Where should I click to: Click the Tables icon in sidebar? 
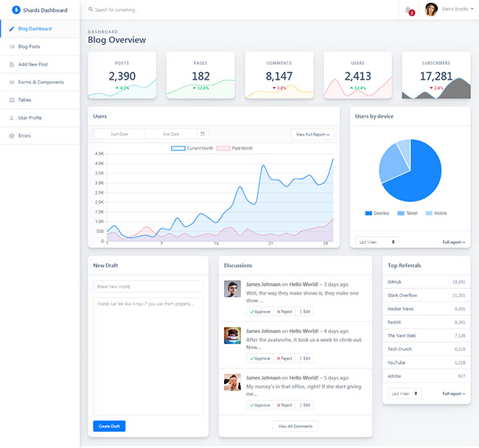(12, 100)
